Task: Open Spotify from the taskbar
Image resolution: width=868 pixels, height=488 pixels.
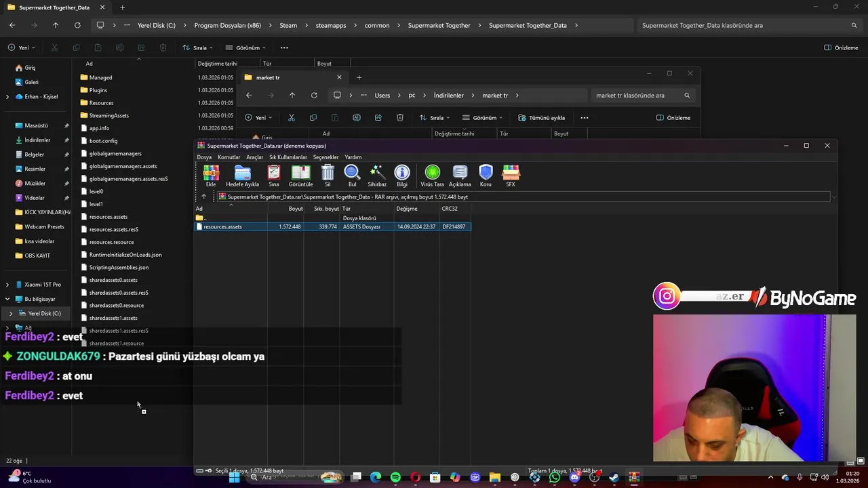Action: pyautogui.click(x=396, y=477)
